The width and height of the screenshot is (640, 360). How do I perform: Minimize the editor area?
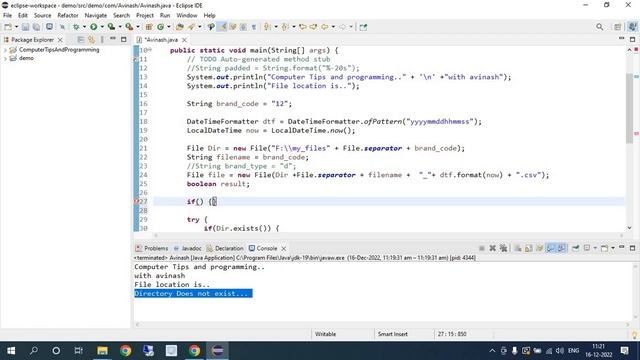[x=621, y=39]
